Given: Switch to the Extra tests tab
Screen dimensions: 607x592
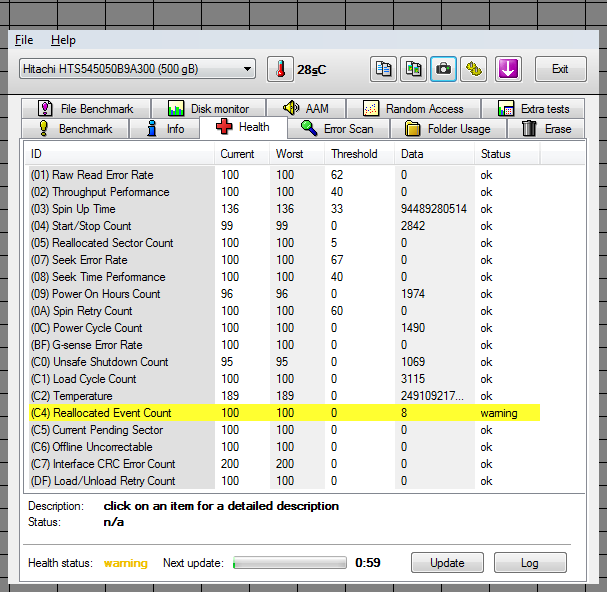Looking at the screenshot, I should click(533, 109).
